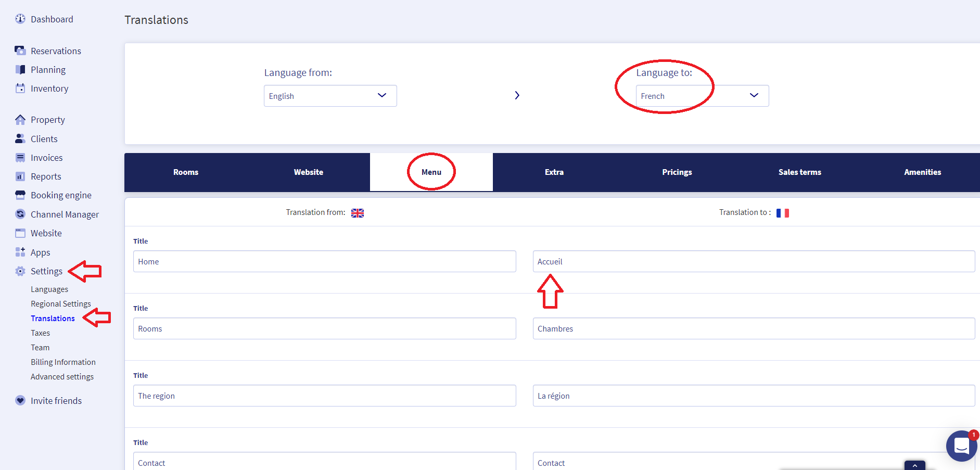Click the Apps grid icon

click(20, 252)
